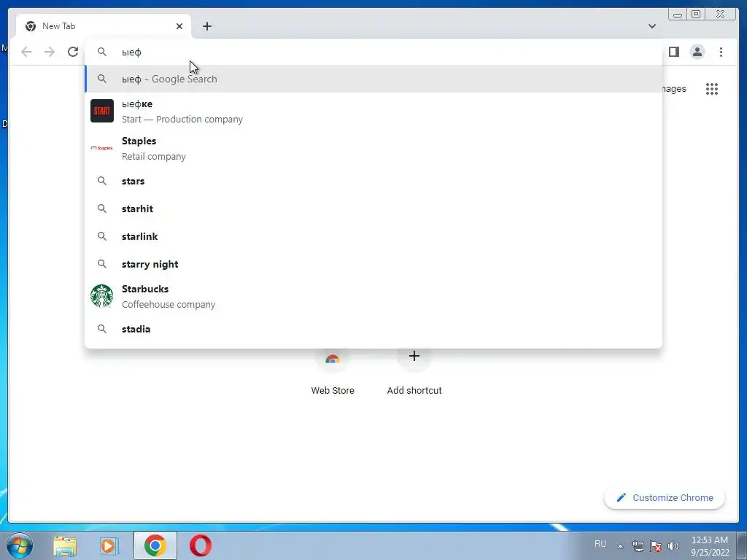Screen dimensions: 747x560
Task: Select the New Tab tab
Action: click(103, 26)
